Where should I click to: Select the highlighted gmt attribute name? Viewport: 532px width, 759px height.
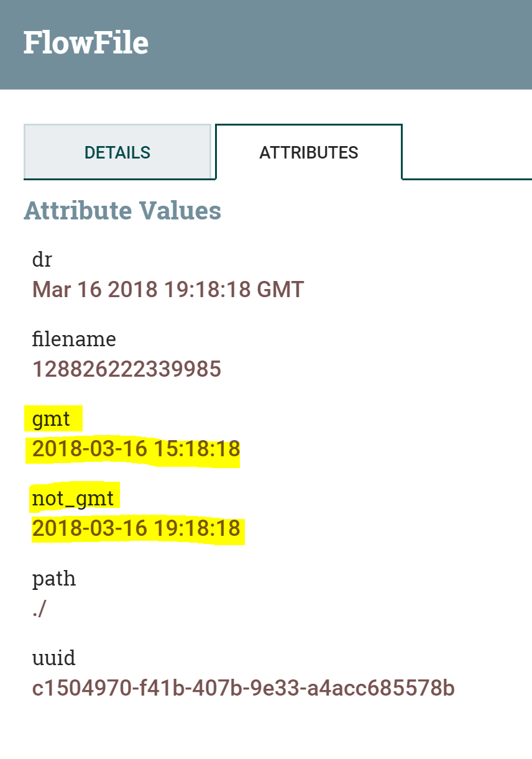coord(52,419)
